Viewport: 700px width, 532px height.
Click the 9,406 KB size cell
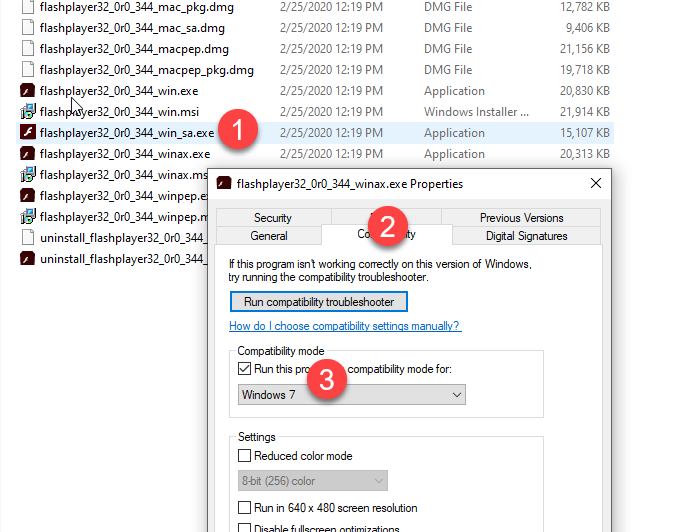588,28
